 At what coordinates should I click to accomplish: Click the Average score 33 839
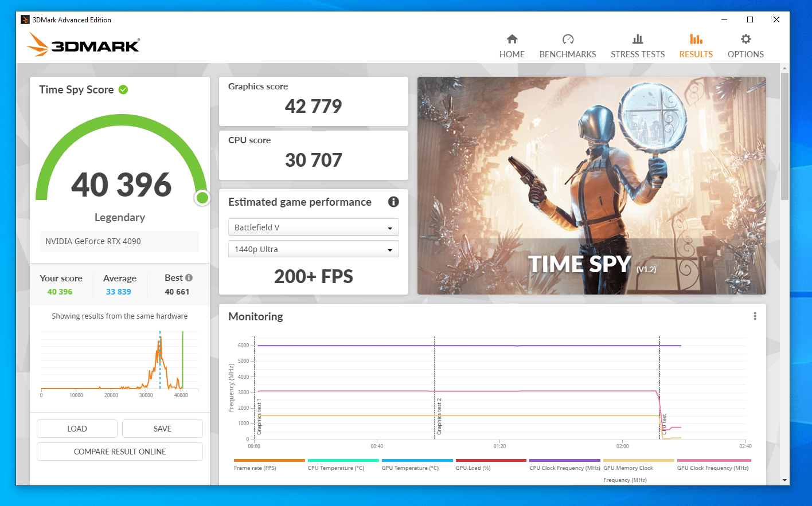[119, 292]
